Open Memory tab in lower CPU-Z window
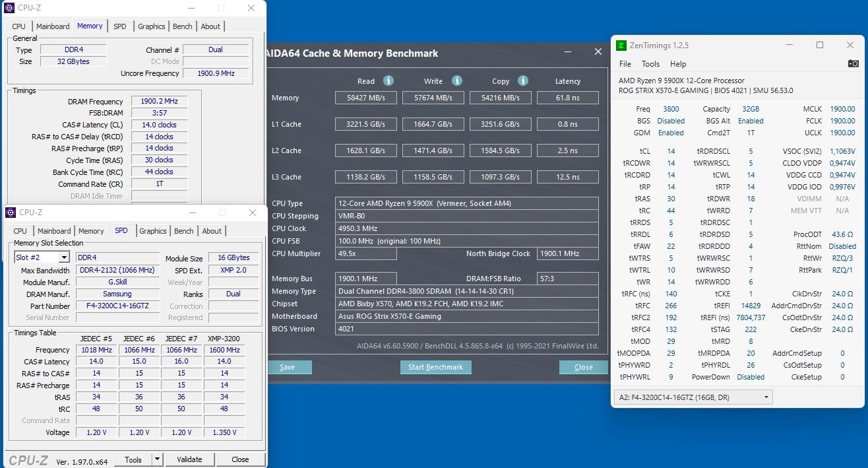Screen dimensions: 868x468 tap(91, 231)
